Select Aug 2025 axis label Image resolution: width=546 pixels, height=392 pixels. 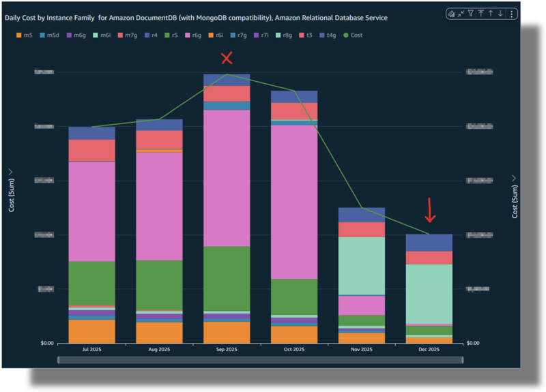[x=159, y=350]
